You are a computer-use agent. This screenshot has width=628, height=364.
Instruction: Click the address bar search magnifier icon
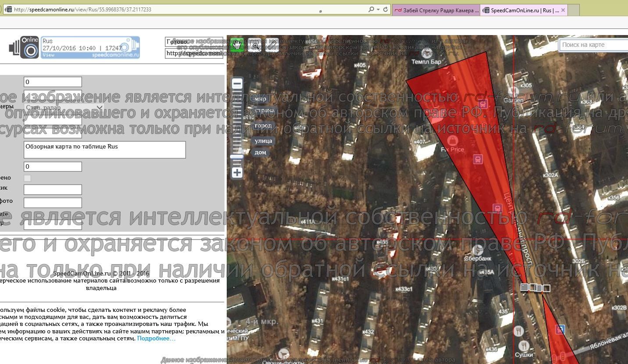click(371, 9)
